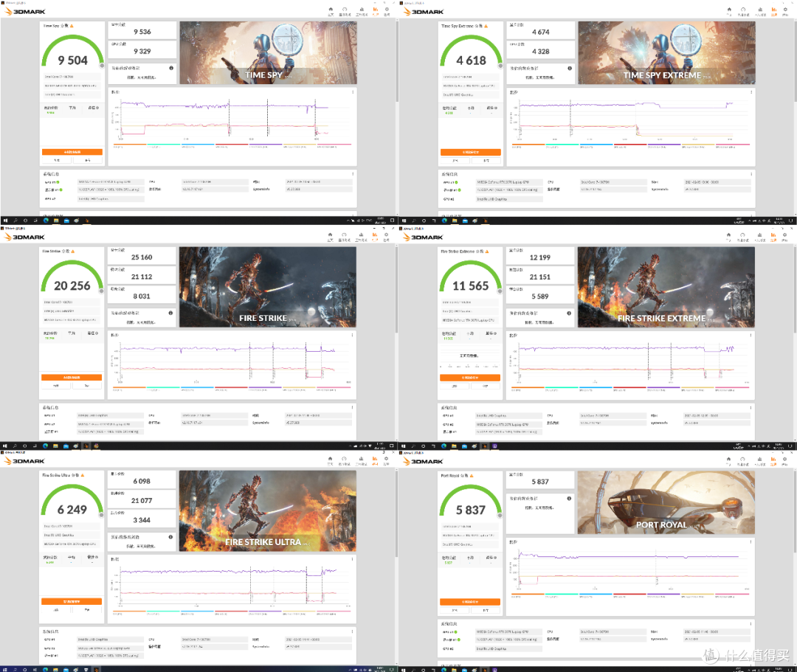Viewport: 797px width, 672px height.
Task: Click orange compare online button in Time Spy Extreme
Action: (x=471, y=152)
